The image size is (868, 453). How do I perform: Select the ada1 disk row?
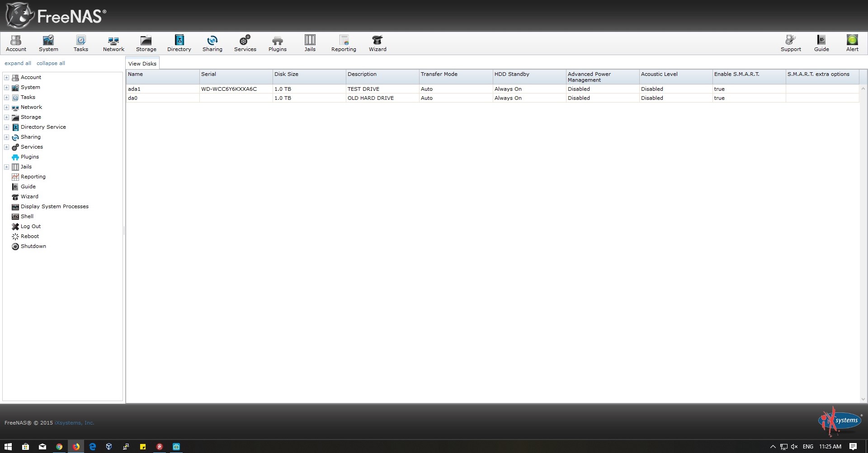pos(492,89)
